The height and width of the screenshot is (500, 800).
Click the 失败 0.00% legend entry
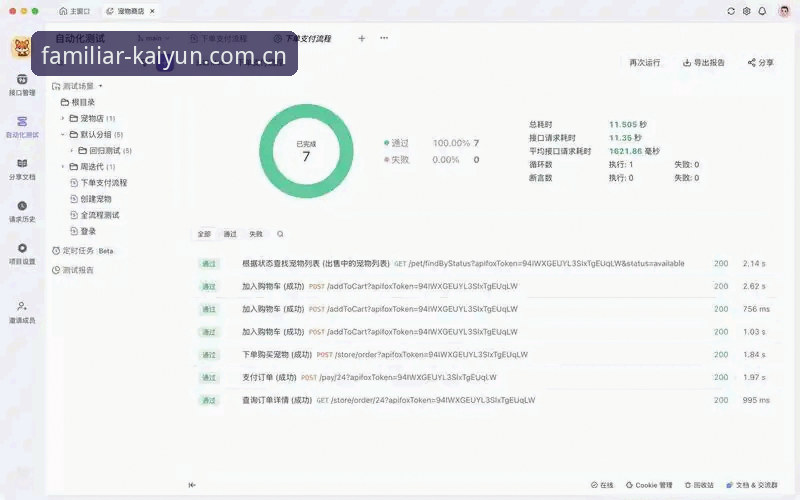tap(432, 160)
